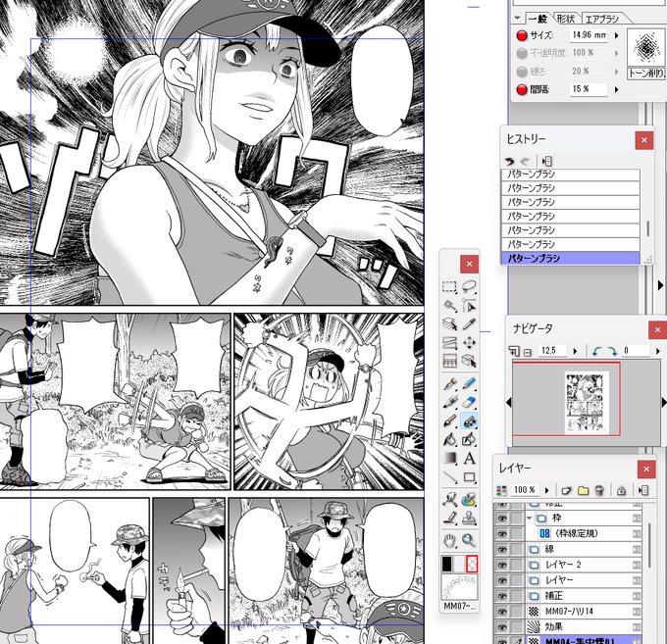This screenshot has height=644, width=667.
Task: Collapse the 枠 layer folder
Action: point(529,518)
